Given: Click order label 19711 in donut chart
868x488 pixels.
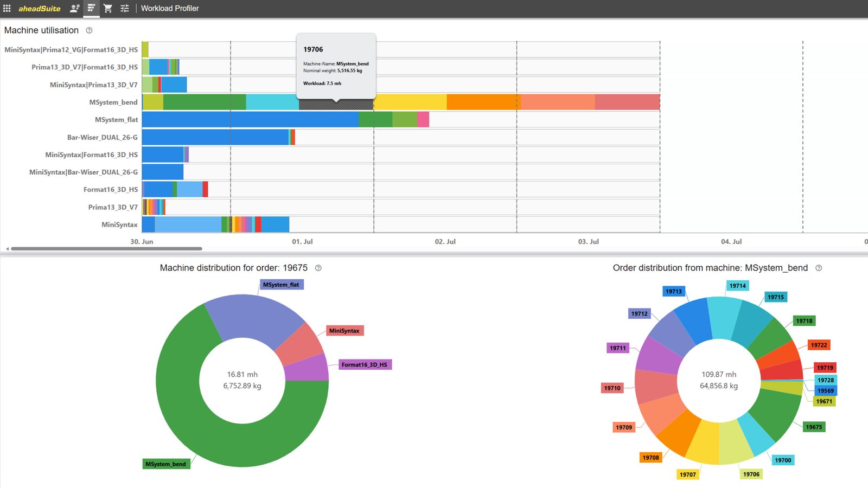Looking at the screenshot, I should 618,348.
